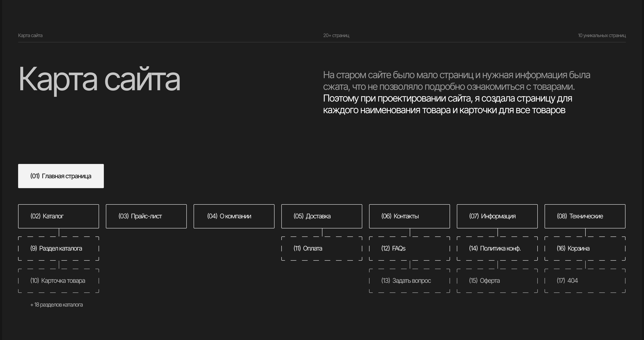Screen dimensions: 644x340
Task: Select the (08) Технические box
Action: 585,216
